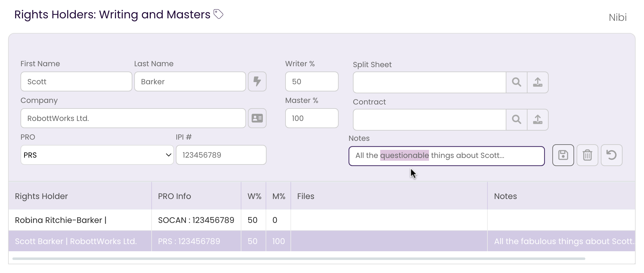
Task: Click the First Name field containing Scott
Action: (x=76, y=81)
